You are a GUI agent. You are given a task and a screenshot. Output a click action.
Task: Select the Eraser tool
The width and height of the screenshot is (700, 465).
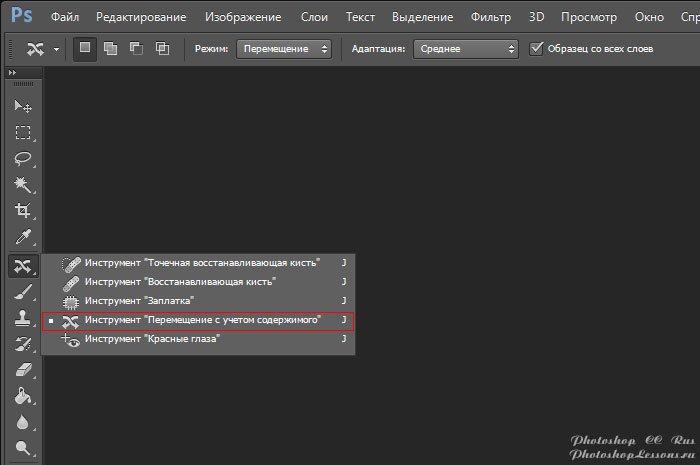tap(22, 370)
